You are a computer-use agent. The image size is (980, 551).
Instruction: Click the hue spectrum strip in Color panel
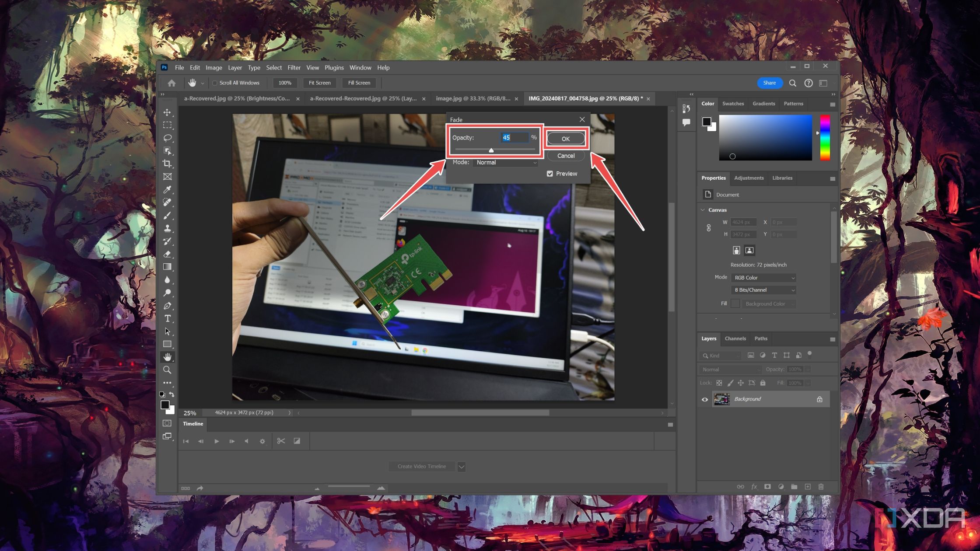click(825, 137)
